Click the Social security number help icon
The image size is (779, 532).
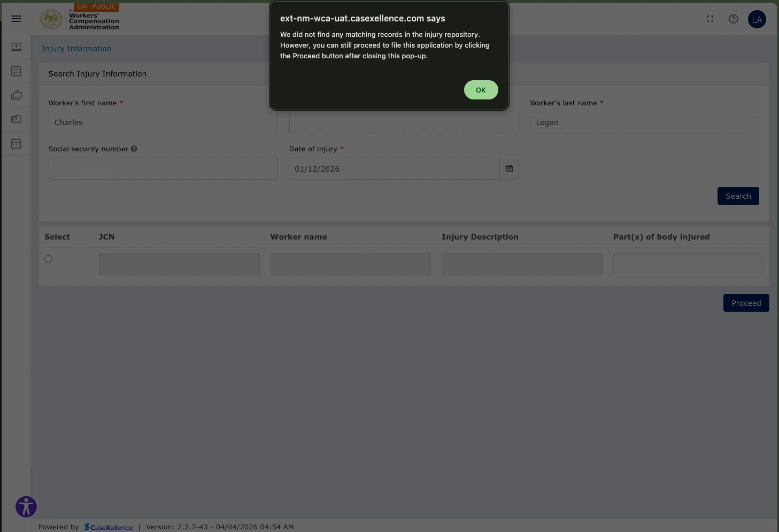pyautogui.click(x=134, y=149)
